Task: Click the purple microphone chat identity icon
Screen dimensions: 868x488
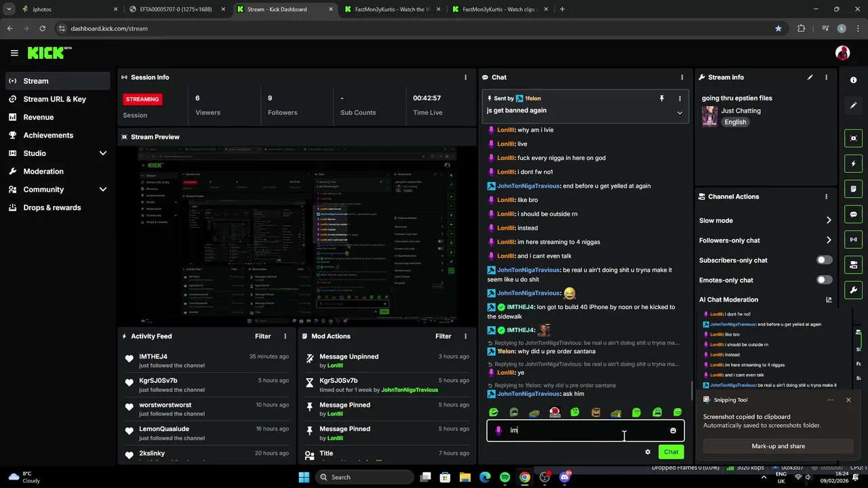Action: pyautogui.click(x=498, y=430)
